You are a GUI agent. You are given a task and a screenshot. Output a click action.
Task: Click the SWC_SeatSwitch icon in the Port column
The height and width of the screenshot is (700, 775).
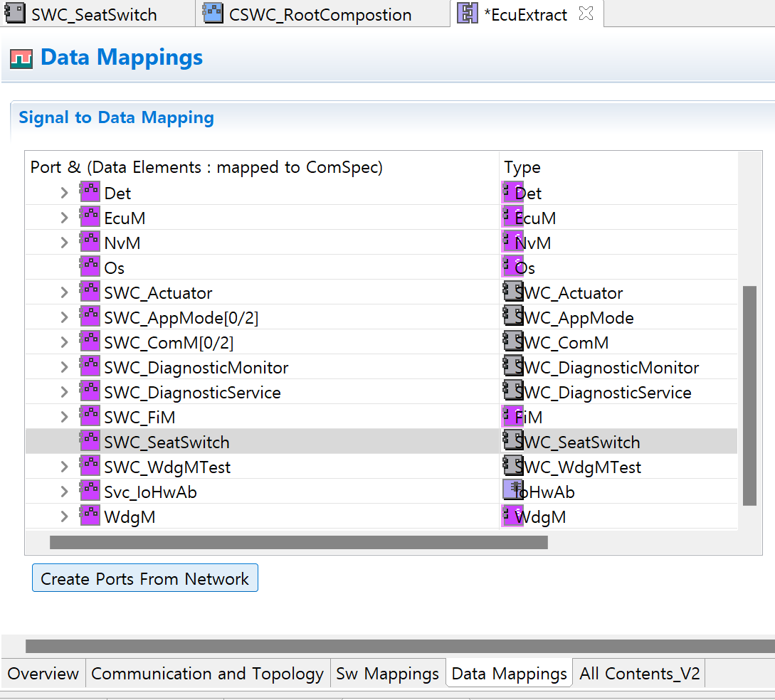90,440
